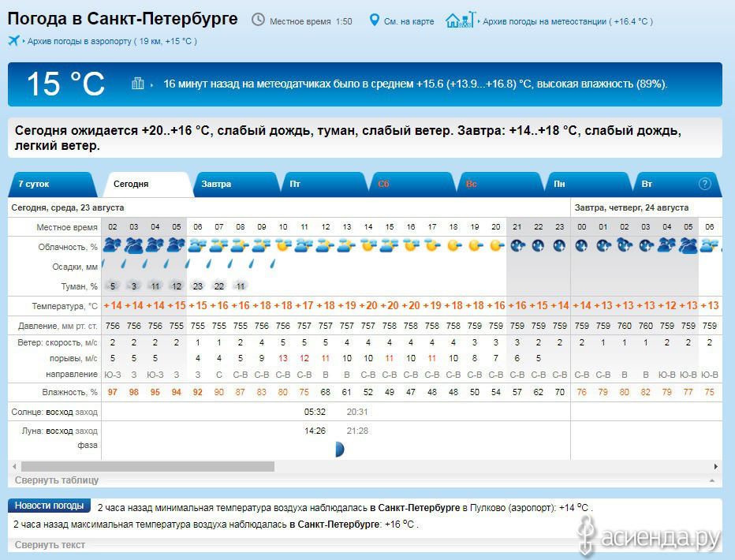The width and height of the screenshot is (735, 560).
Task: Open Архив погоды в аэропорту link
Action: click(x=112, y=41)
